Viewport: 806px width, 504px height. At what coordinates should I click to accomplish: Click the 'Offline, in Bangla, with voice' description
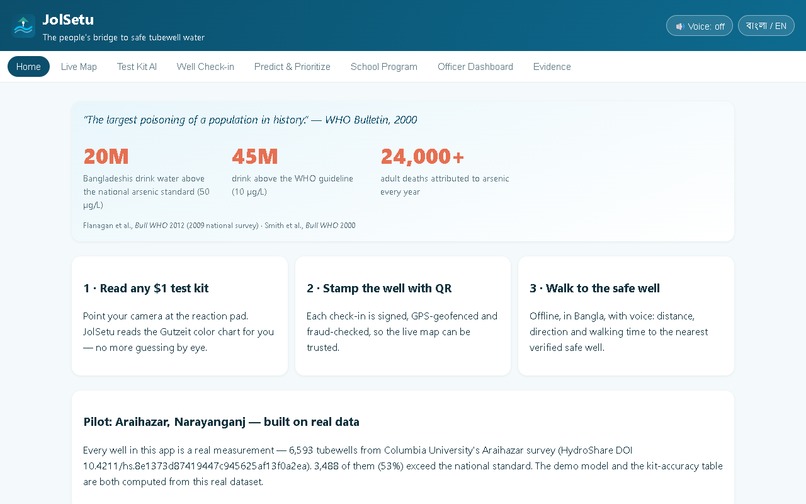[x=618, y=332]
